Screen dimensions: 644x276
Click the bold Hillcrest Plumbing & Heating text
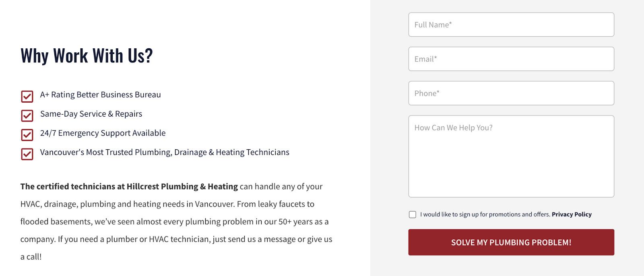182,187
